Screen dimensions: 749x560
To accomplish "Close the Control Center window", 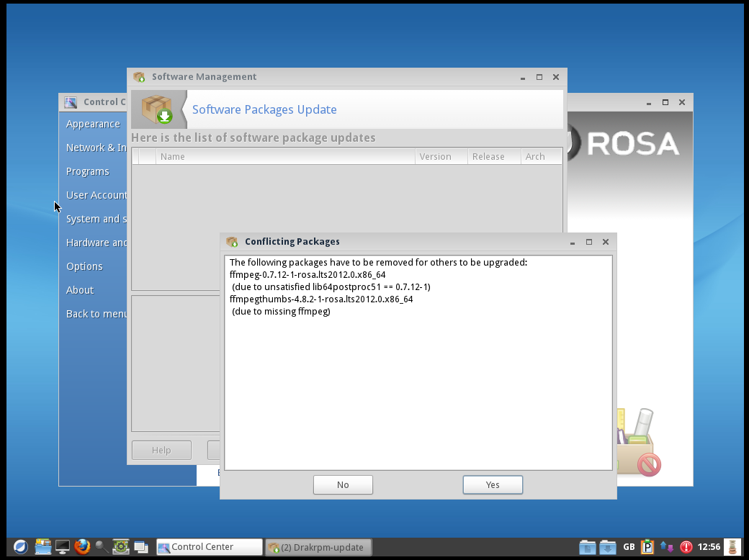I will pyautogui.click(x=682, y=102).
